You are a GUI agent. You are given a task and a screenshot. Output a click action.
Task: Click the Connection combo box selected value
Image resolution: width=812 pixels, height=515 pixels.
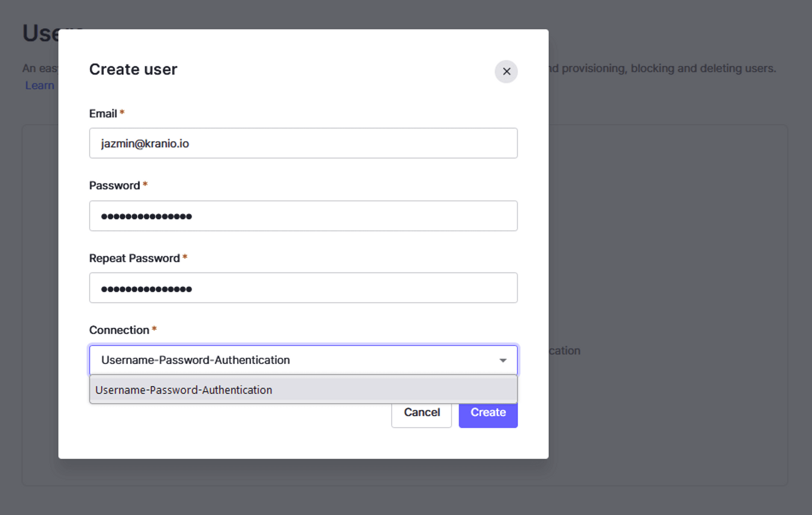(196, 360)
